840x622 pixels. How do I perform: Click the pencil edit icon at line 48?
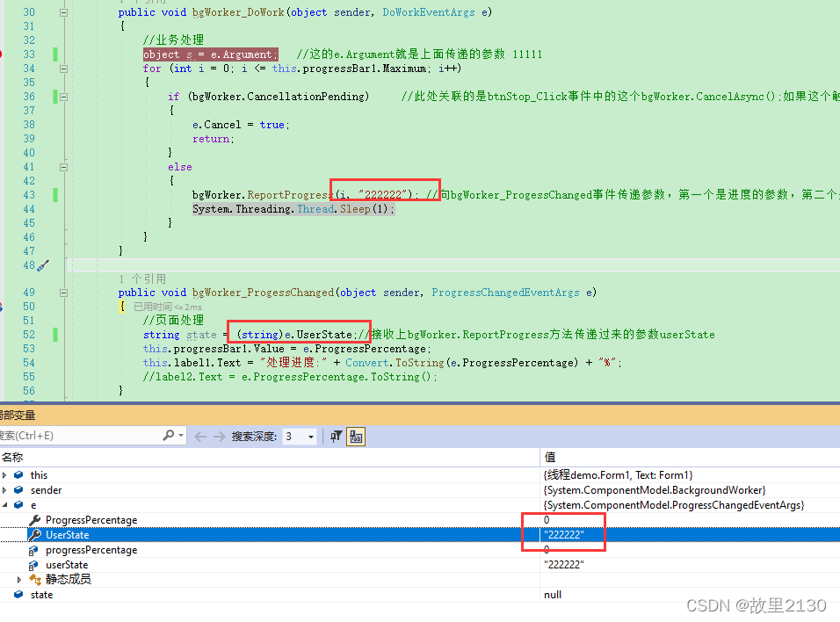pyautogui.click(x=43, y=264)
